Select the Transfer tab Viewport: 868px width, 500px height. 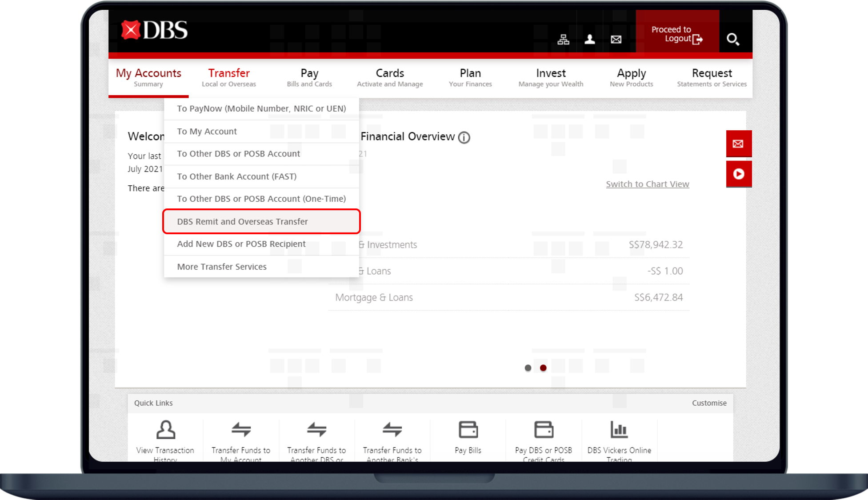click(x=229, y=77)
